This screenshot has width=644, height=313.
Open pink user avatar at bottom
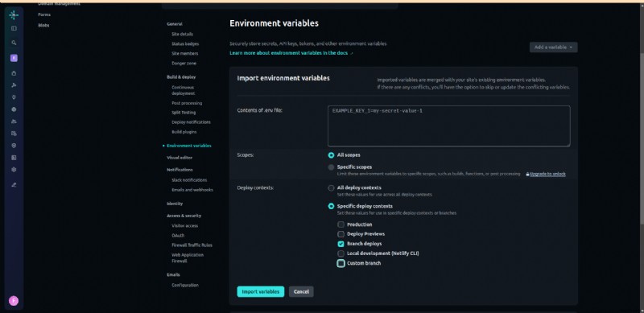[14, 301]
